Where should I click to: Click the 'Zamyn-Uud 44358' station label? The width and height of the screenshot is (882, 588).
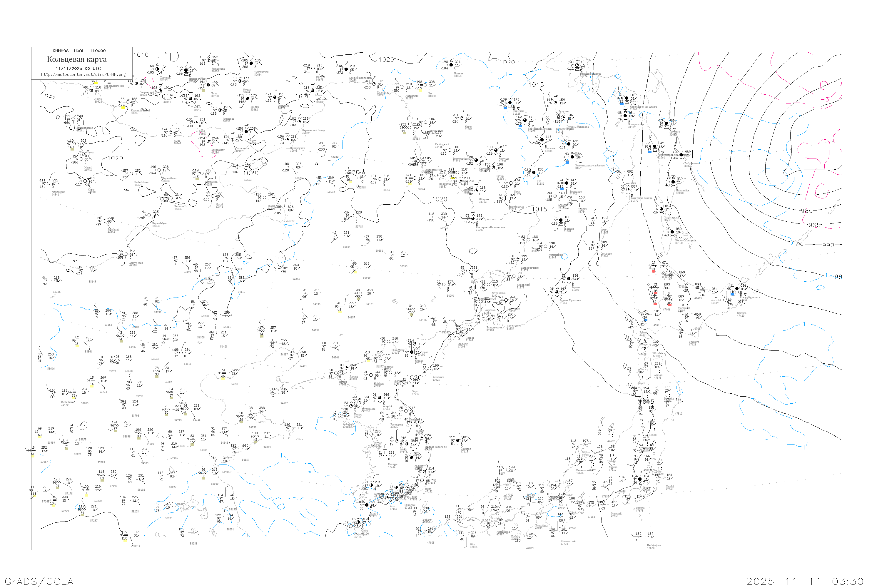point(136,264)
